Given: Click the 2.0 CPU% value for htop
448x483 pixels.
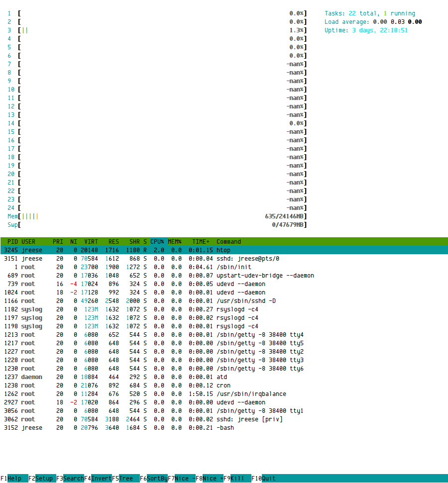Looking at the screenshot, I should click(x=159, y=250).
